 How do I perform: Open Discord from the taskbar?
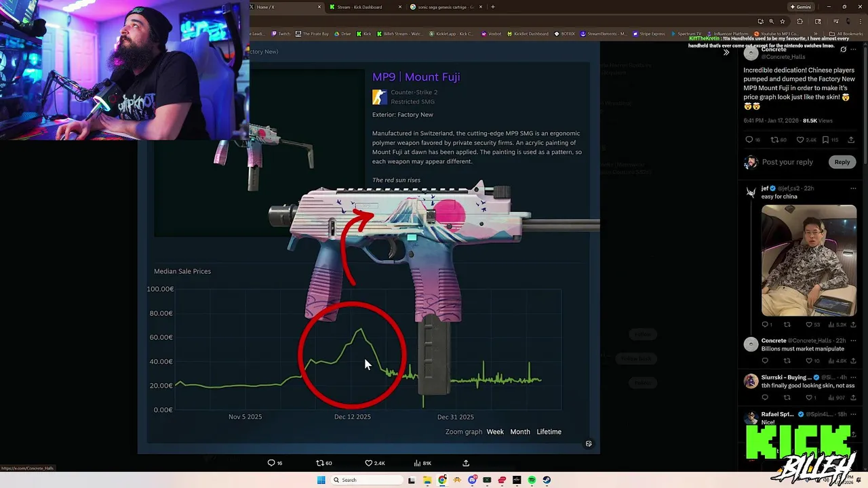click(472, 480)
